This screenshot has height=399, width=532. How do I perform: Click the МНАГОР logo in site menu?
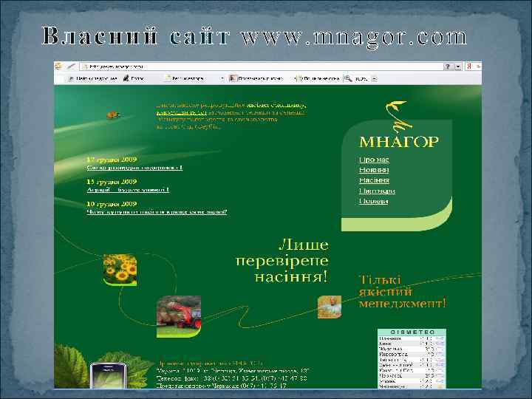399,141
